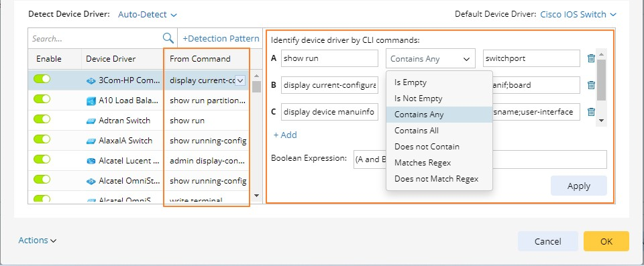Screen dimensions: 644x266
Task: Open the Auto-Detect driver dropdown
Action: tap(148, 14)
